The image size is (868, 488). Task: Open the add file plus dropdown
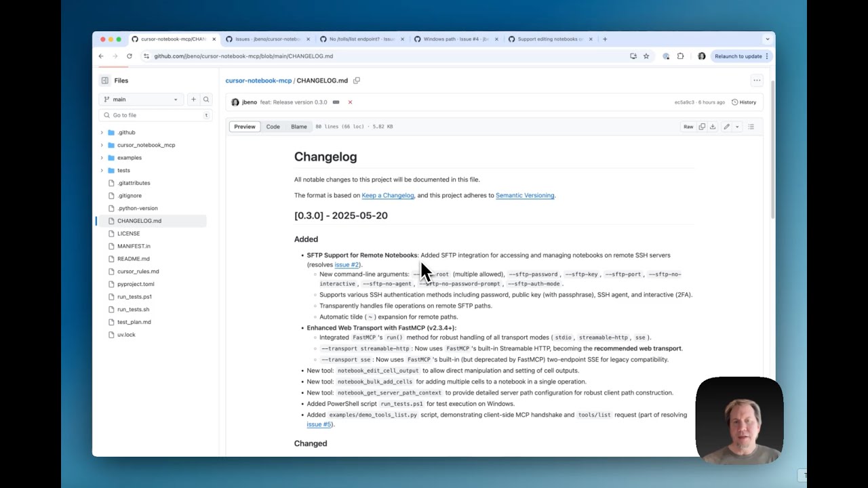click(194, 99)
